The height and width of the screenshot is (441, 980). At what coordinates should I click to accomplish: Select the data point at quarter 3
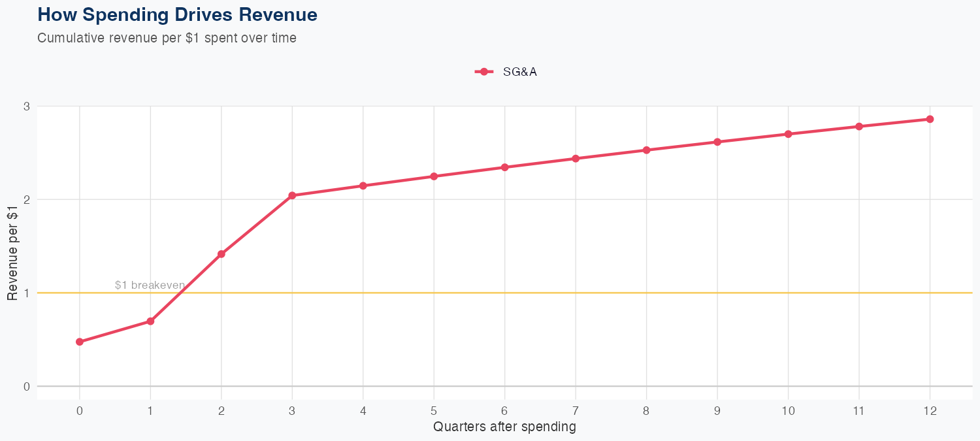292,195
